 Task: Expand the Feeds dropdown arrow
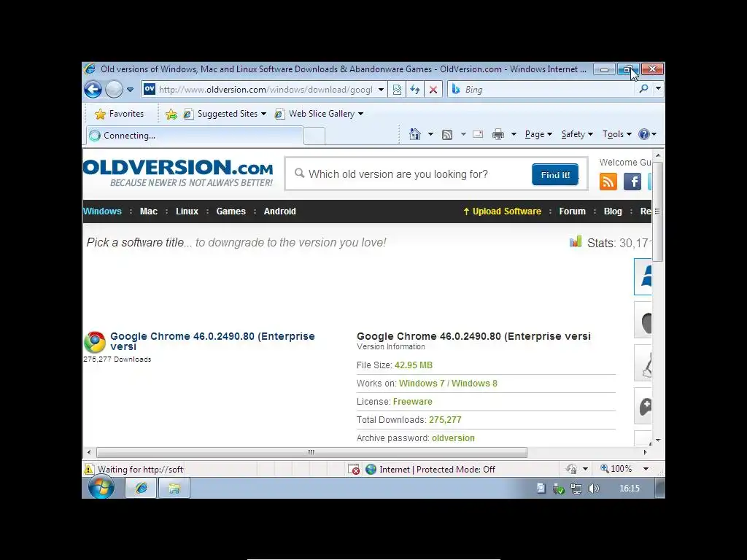pyautogui.click(x=463, y=134)
